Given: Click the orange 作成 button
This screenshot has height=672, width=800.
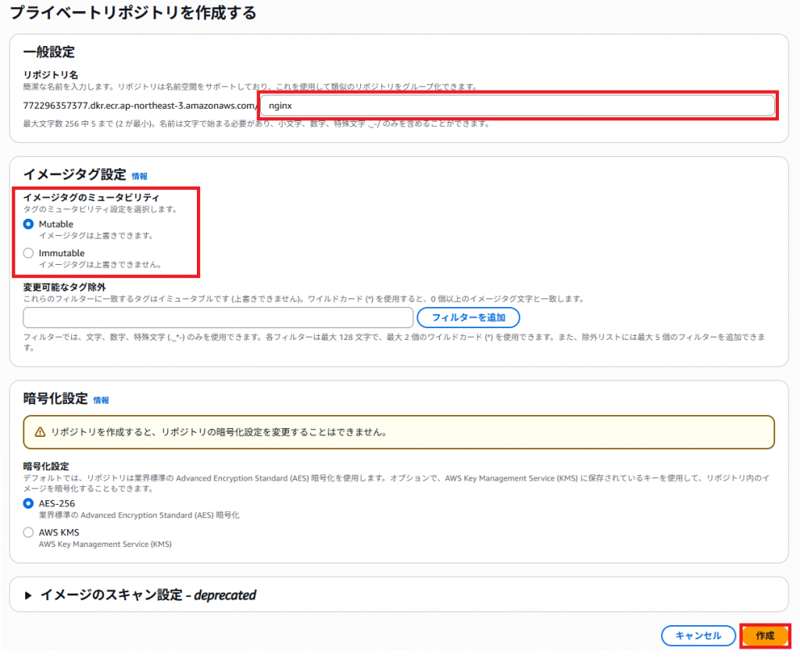Looking at the screenshot, I should (x=765, y=636).
